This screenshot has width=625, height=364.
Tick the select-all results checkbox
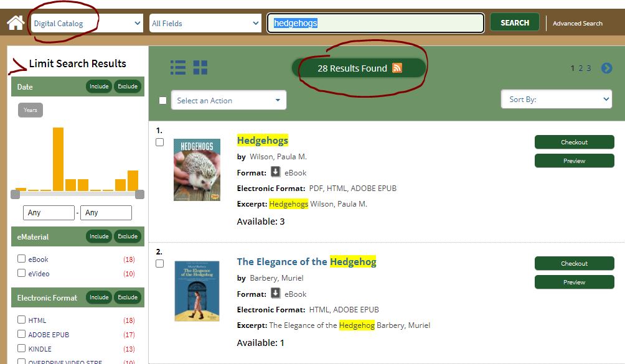tap(162, 100)
